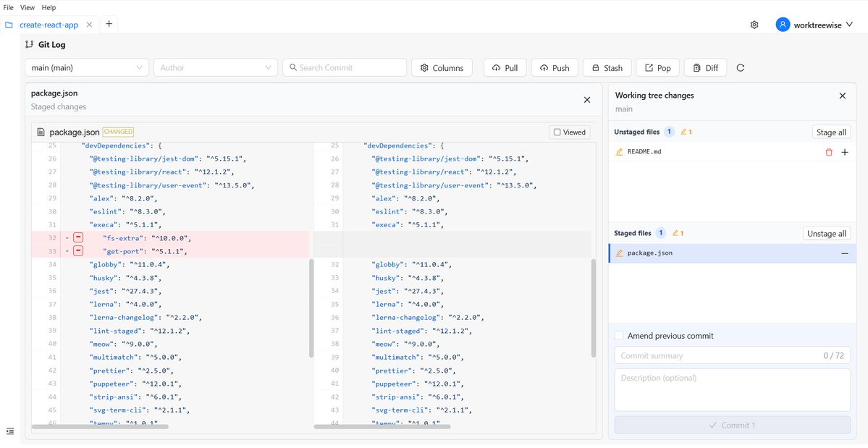This screenshot has width=868, height=448.
Task: Click the Staged changes subtitle
Action: (59, 106)
